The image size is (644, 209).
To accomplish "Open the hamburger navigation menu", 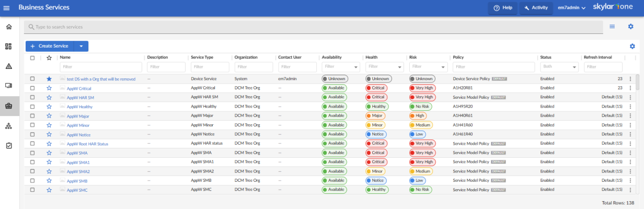I will 6,8.
